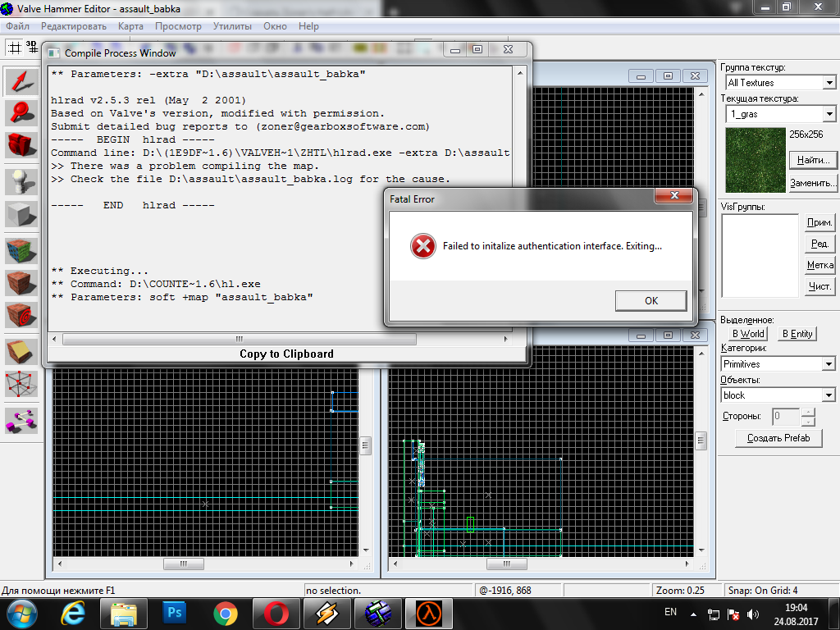Select the Entity creation tool

tap(21, 181)
